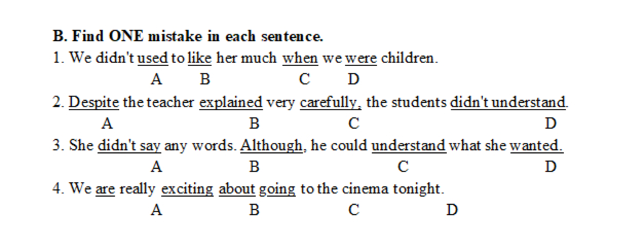Click underlined "carefully," in sentence 2
Viewport: 644px width, 245px height.
coord(331,103)
